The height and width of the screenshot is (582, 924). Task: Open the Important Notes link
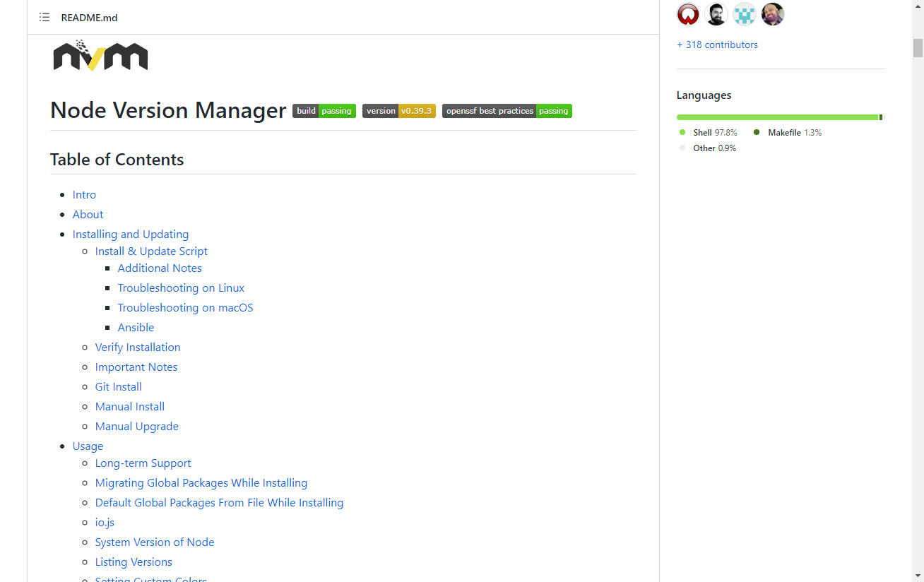coord(136,367)
